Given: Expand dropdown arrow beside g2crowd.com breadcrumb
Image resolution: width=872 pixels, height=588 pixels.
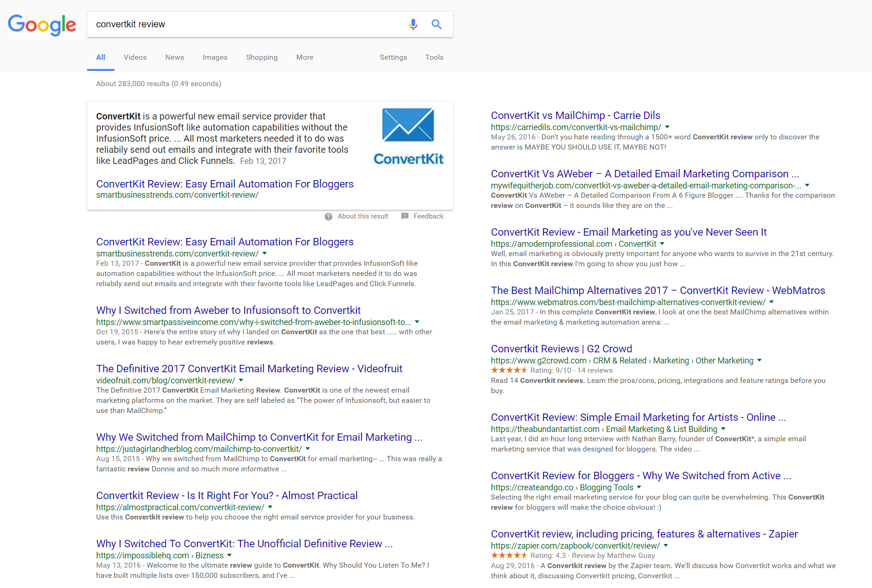Looking at the screenshot, I should tap(759, 360).
